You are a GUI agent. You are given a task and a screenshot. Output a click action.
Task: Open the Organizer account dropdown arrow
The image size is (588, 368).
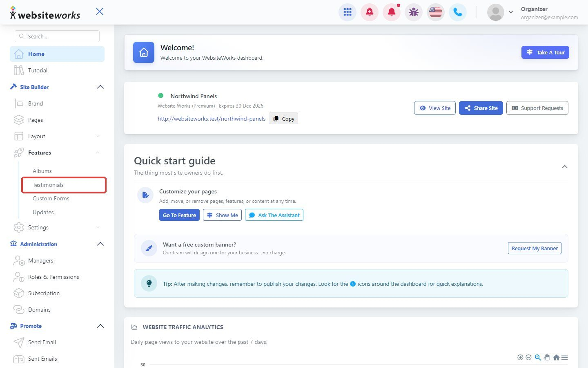click(511, 12)
